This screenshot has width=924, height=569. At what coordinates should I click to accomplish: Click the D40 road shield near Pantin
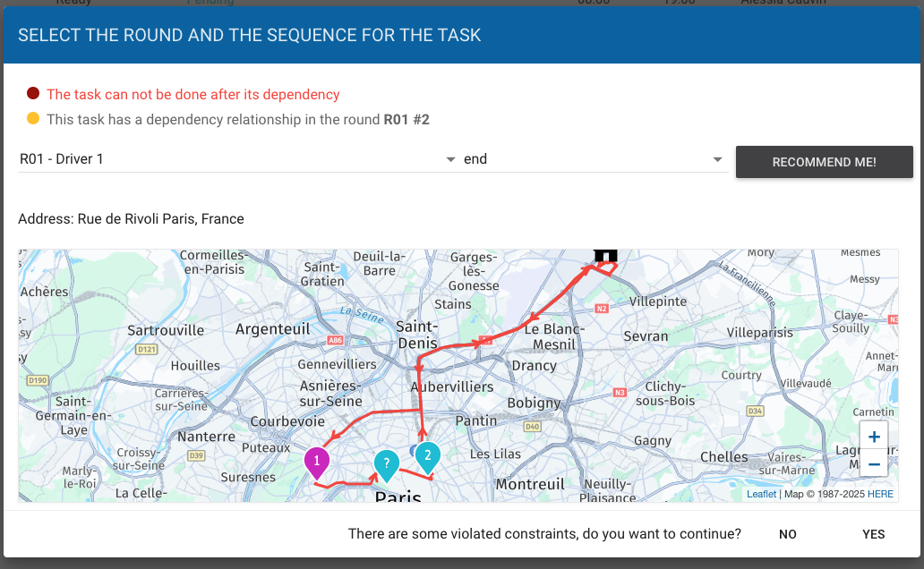click(532, 427)
